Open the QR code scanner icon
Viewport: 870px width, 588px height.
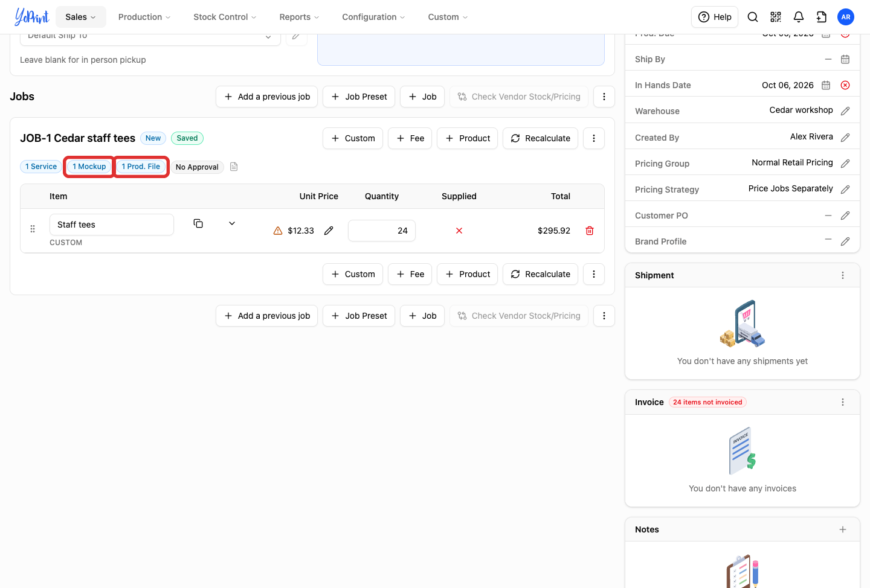(x=776, y=17)
